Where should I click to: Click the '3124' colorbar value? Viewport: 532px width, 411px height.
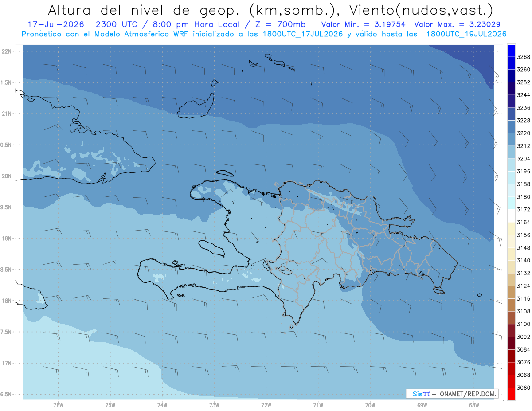click(x=524, y=286)
